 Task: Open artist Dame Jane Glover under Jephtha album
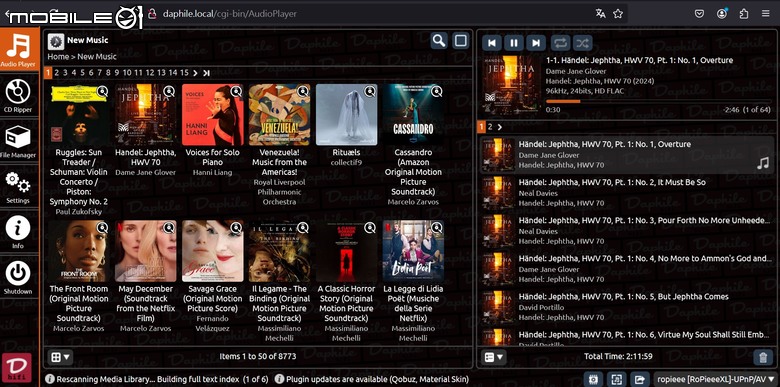click(146, 173)
